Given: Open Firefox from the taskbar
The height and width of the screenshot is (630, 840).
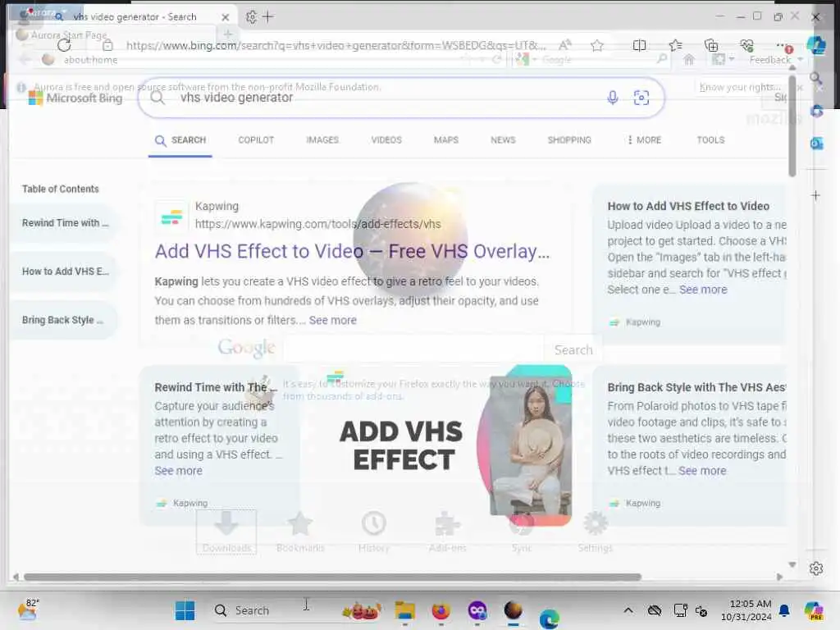Looking at the screenshot, I should (x=441, y=610).
